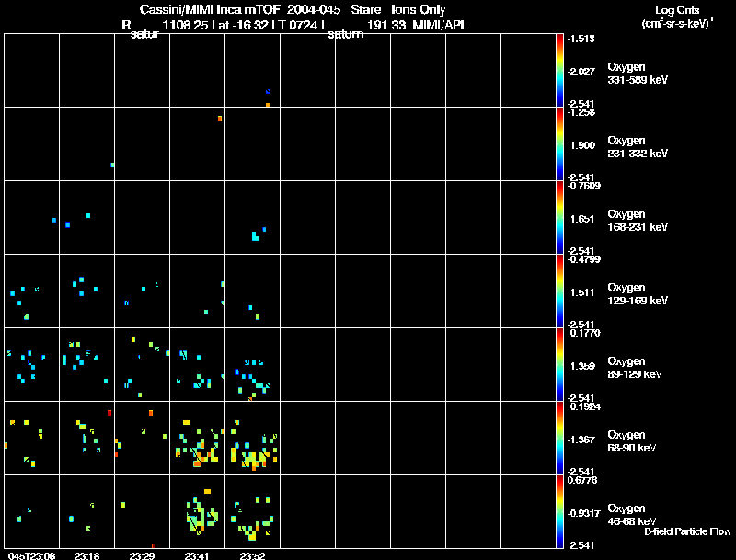Screen dimensions: 736x560
Task: Click the B-field Particle Flow label
Action: tap(687, 531)
